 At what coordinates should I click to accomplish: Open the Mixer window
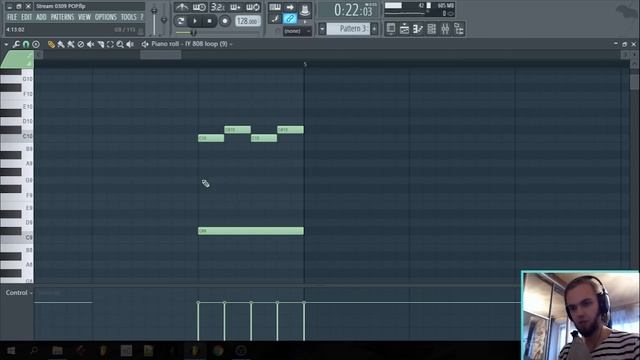(x=445, y=29)
